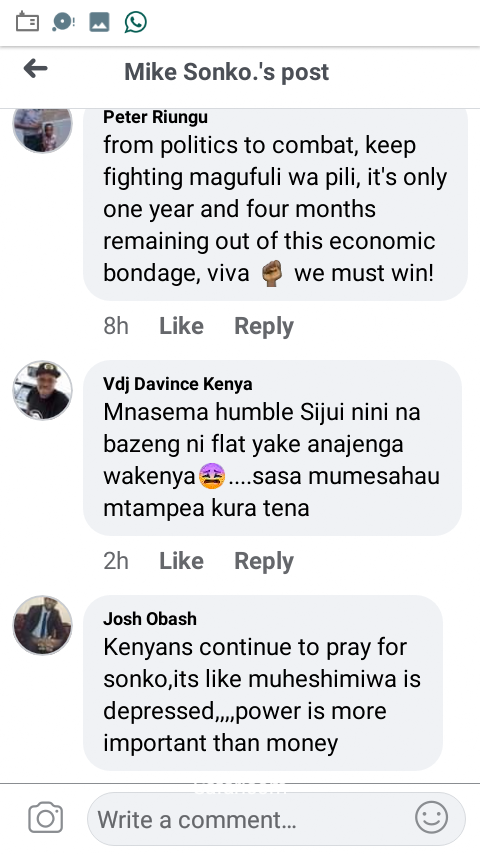Image resolution: width=480 pixels, height=854 pixels.
Task: View Vdj Davince Kenya's profile picture
Action: 42,391
